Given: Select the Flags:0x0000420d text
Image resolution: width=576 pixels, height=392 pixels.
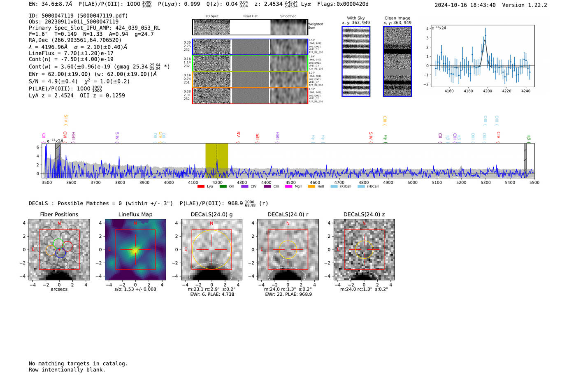Looking at the screenshot, I should click(343, 4).
